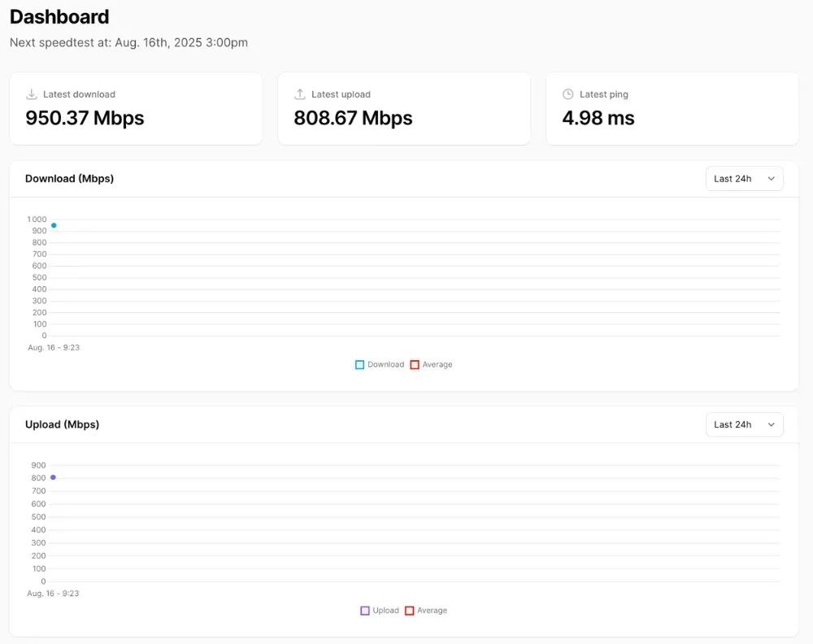The image size is (813, 644).
Task: Open Download chart Last 24h dropdown
Action: pyautogui.click(x=743, y=179)
